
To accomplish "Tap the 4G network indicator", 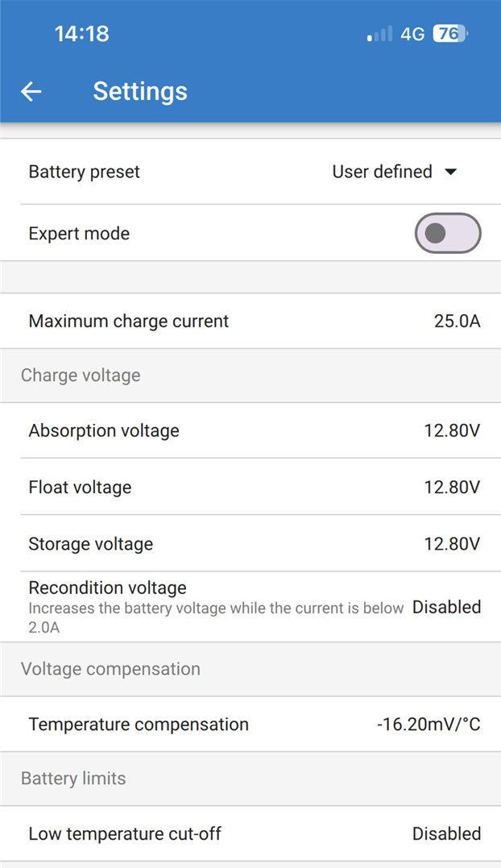I will [x=412, y=34].
